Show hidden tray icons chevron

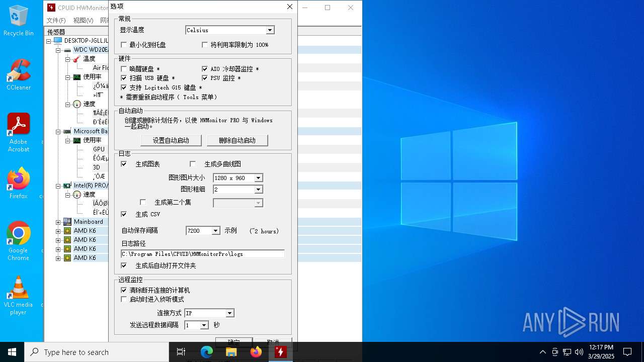coord(543,352)
